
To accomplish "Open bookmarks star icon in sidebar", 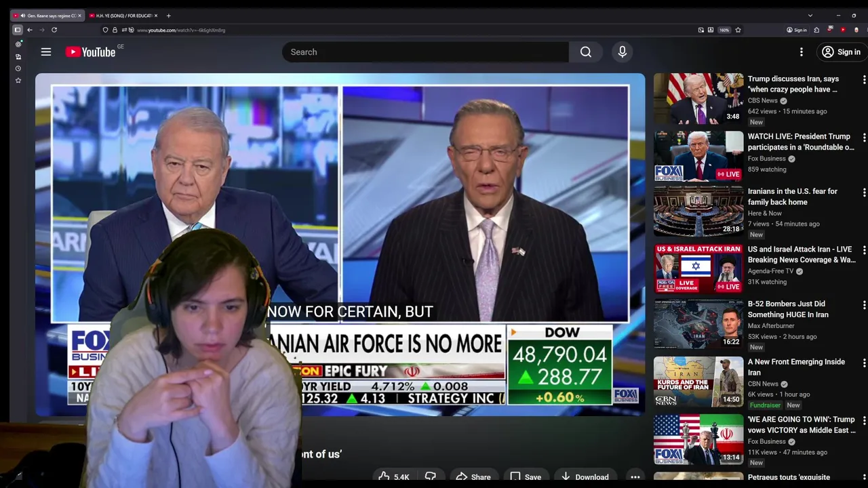I will point(18,81).
